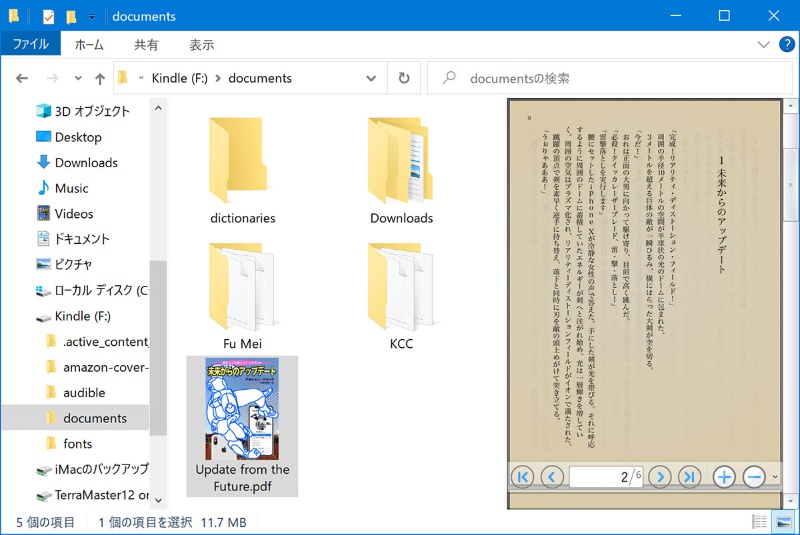Select fonts folder in navigation tree
Viewport: 800px width, 535px height.
[x=69, y=443]
